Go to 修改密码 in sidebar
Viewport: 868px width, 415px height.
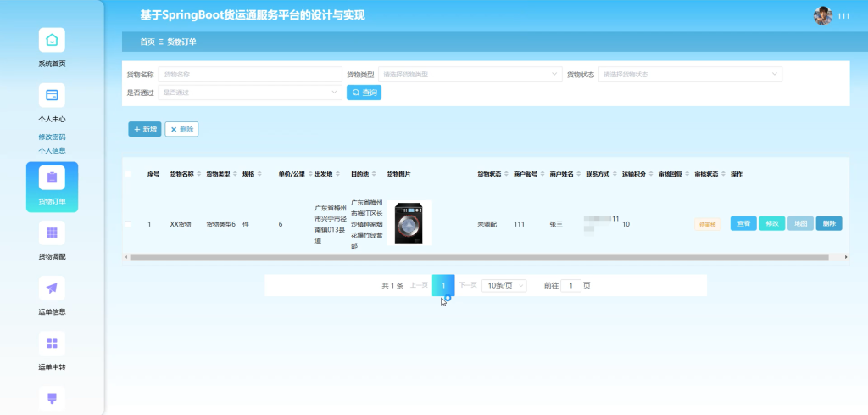click(52, 137)
